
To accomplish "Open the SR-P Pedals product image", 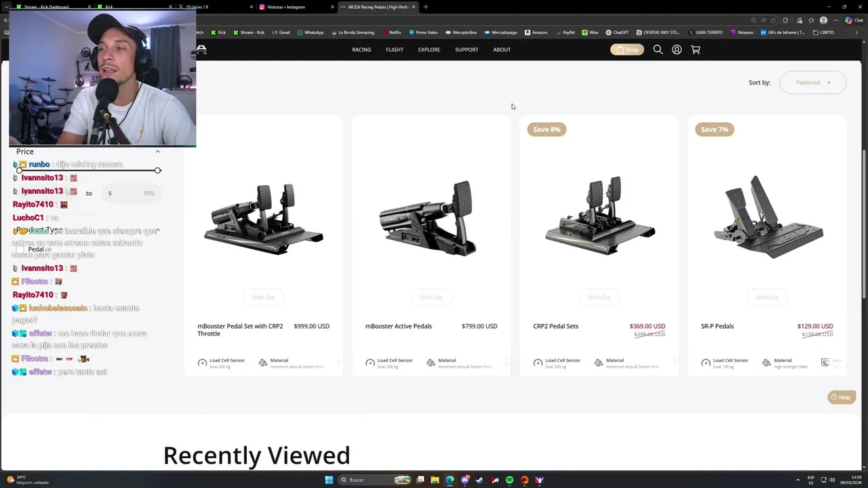I will 768,217.
